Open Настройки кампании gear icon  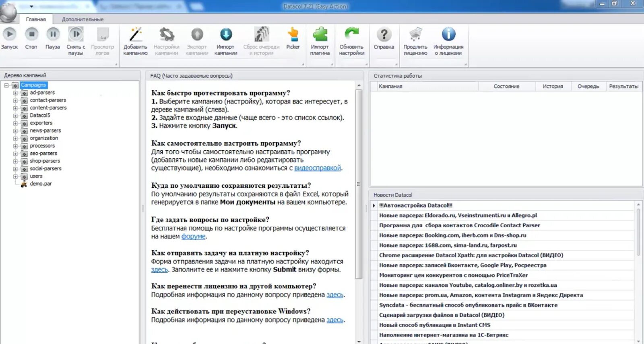point(167,34)
